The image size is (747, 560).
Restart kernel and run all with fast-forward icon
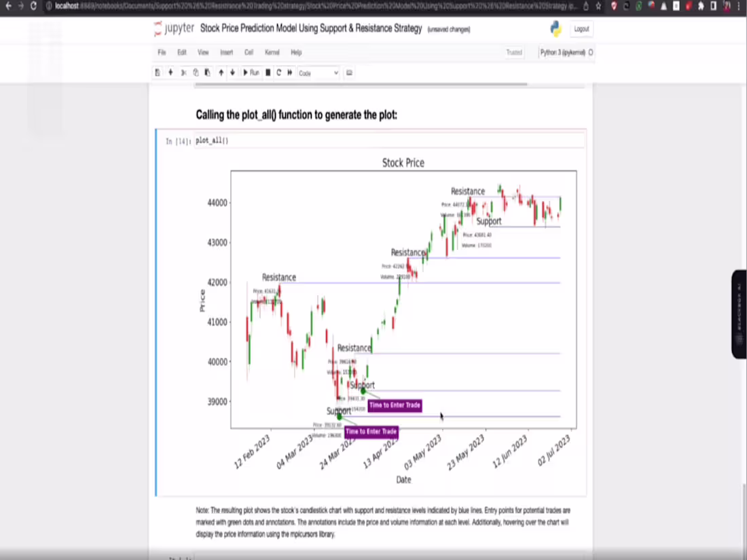[290, 73]
